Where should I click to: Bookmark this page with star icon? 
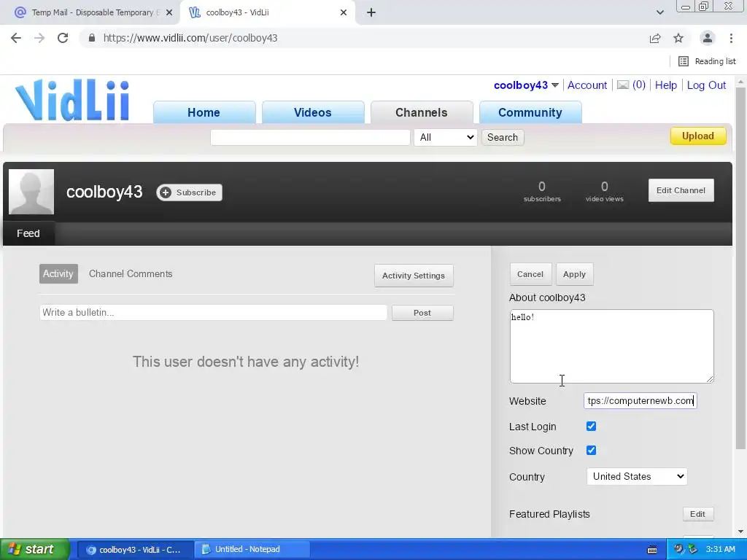[x=678, y=38]
